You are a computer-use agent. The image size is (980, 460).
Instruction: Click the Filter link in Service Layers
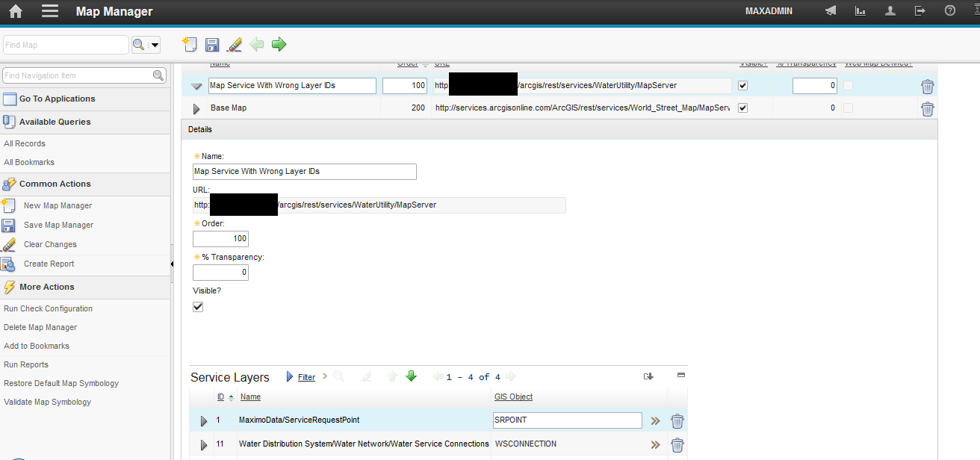[x=306, y=377]
